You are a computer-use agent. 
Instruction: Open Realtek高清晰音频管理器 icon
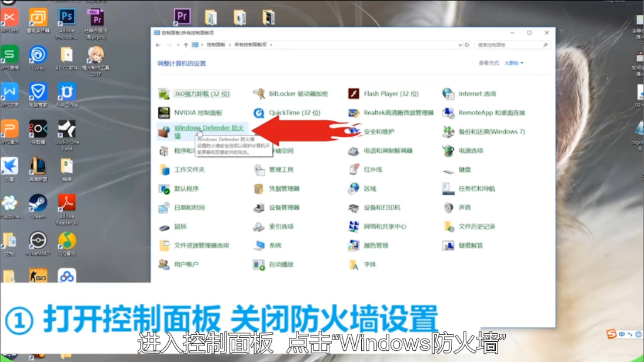pos(353,113)
